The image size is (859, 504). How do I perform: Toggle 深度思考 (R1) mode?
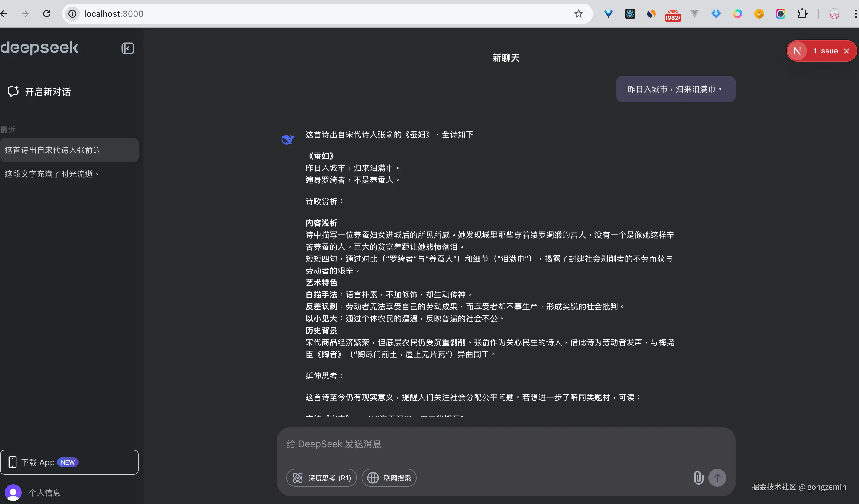pyautogui.click(x=321, y=477)
